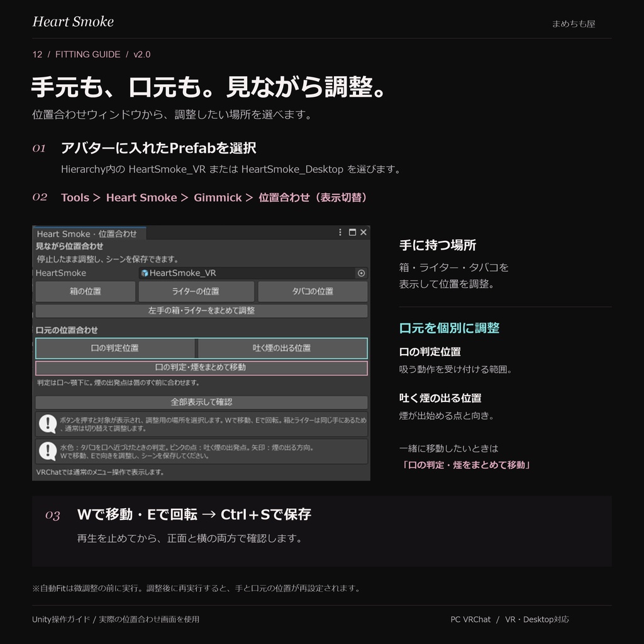
Task: Click the 見ながら位置合わせ heading in the window
Action: (69, 247)
